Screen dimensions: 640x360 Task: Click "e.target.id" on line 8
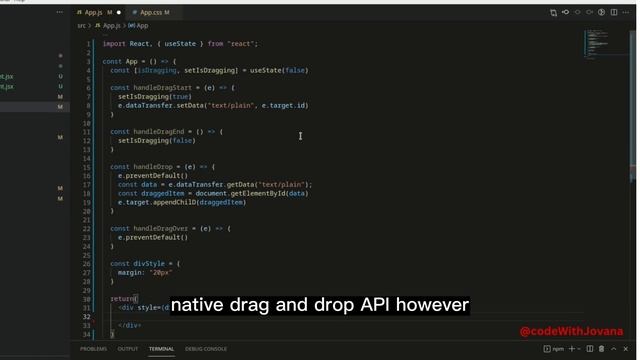point(283,105)
